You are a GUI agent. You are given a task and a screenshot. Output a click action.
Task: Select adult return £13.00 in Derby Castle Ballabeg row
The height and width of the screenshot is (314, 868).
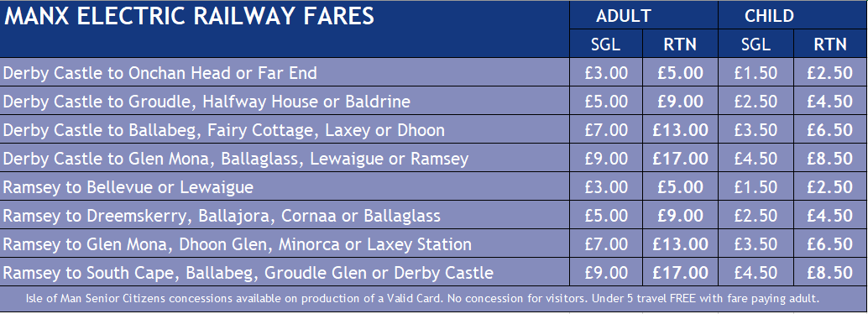[680, 130]
